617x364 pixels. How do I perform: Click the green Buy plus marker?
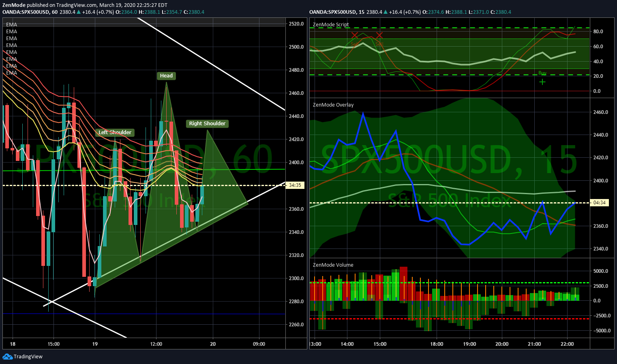click(542, 82)
